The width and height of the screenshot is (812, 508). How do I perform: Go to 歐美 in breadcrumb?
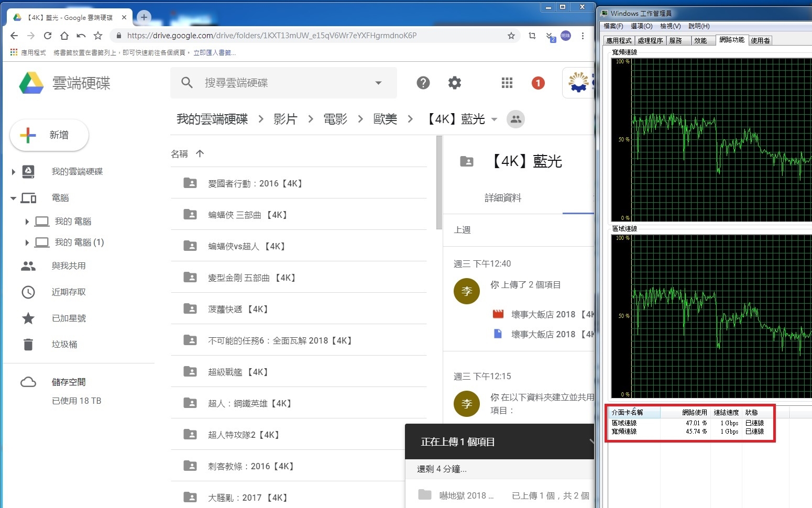pos(385,119)
